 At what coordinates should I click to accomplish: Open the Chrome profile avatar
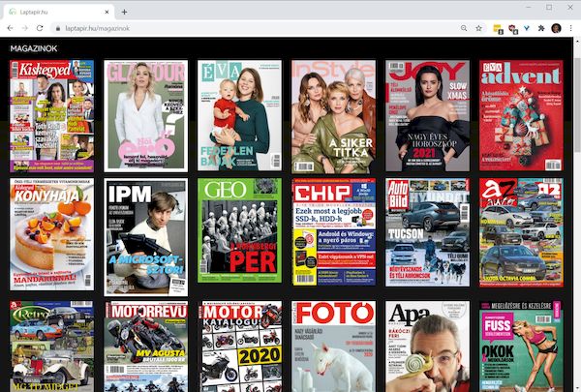coord(556,28)
